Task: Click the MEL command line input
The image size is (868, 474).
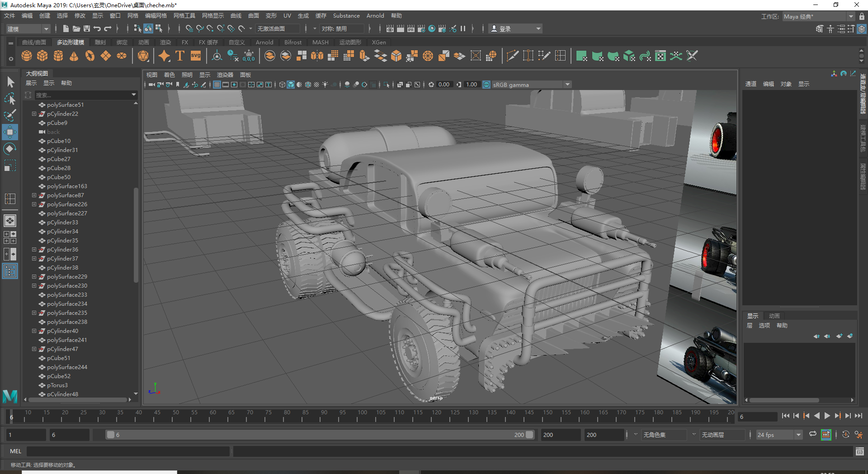Action: pos(128,451)
